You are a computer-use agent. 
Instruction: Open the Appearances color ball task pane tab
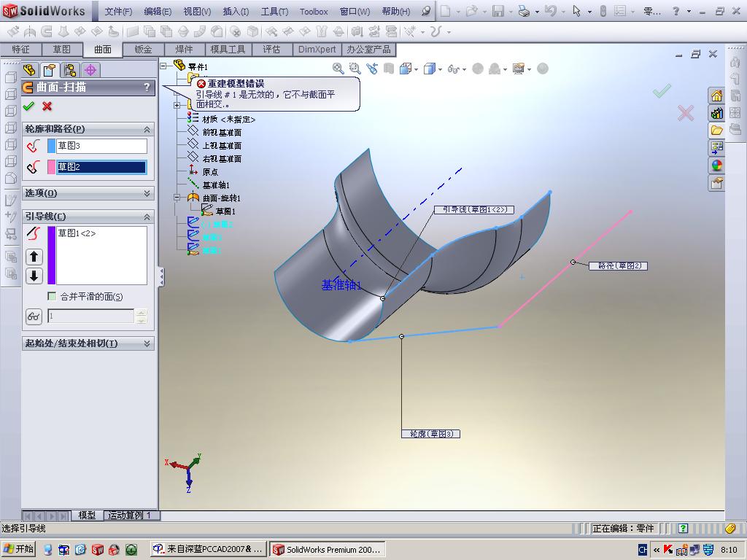(x=716, y=166)
